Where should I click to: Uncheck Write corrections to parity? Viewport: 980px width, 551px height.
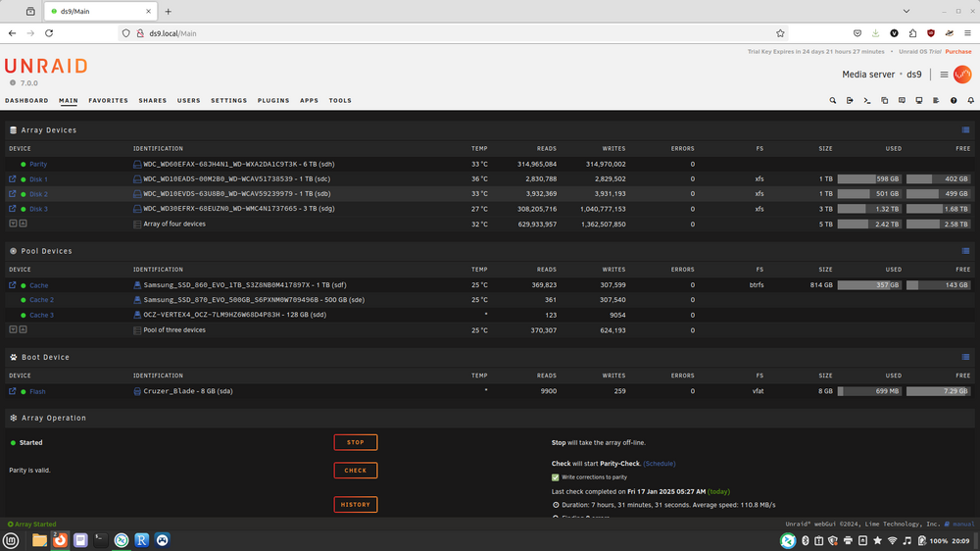(x=555, y=477)
